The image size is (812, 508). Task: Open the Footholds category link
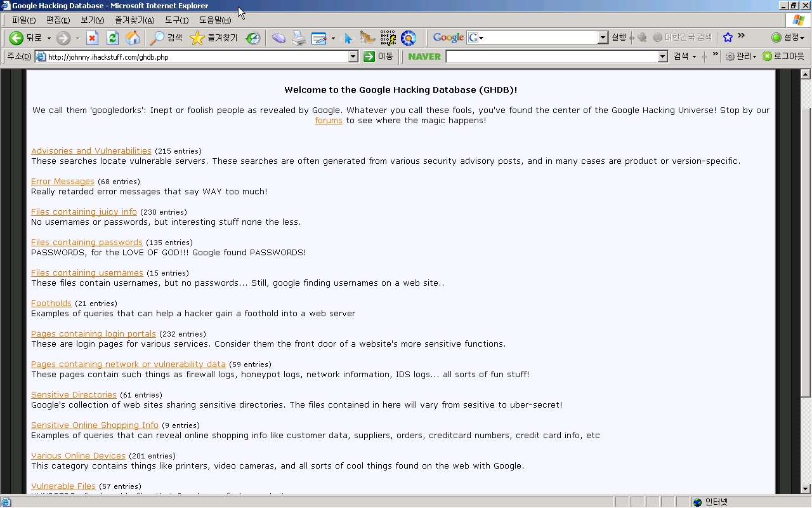(x=51, y=304)
